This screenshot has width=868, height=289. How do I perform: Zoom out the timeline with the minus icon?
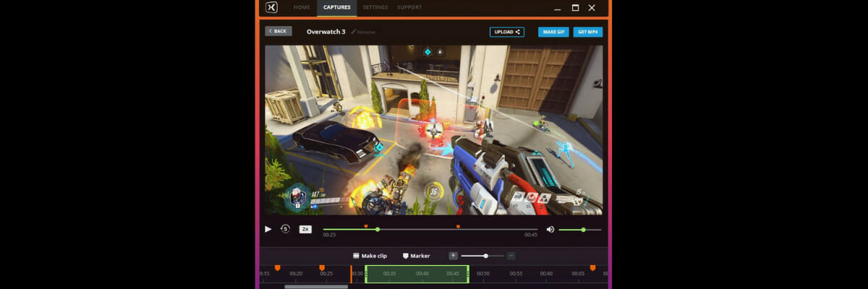point(511,255)
